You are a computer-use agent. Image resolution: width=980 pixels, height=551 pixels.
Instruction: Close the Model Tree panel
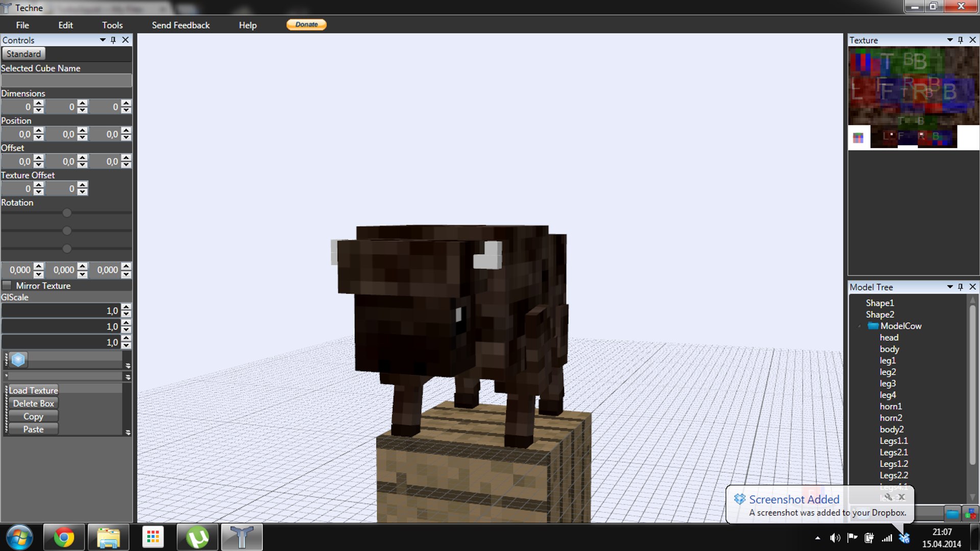click(972, 287)
